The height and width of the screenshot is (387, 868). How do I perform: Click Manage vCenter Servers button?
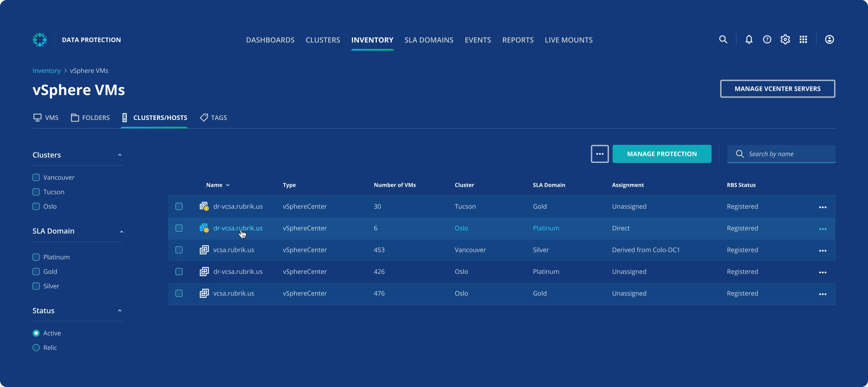pyautogui.click(x=777, y=89)
